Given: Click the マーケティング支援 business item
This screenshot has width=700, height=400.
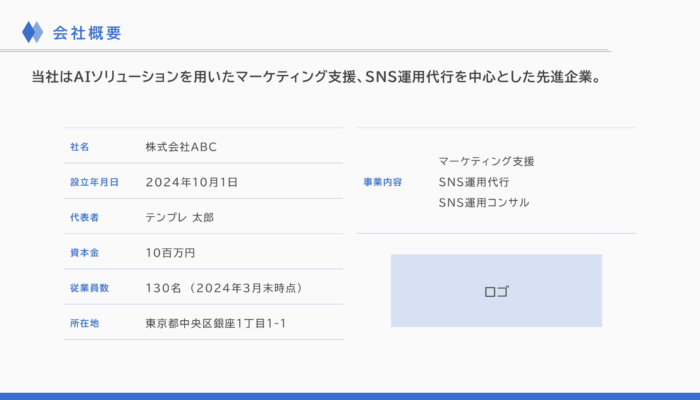Looking at the screenshot, I should click(x=486, y=161).
